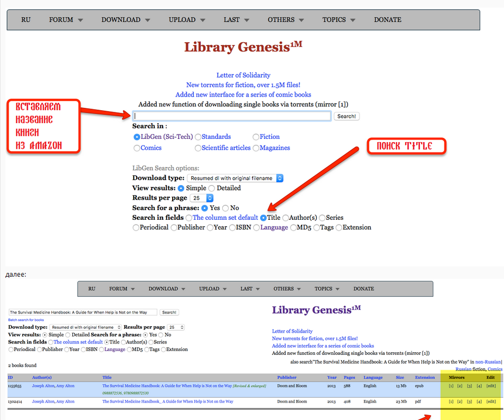
Task: Select Extension field radio on home form
Action: click(x=339, y=228)
